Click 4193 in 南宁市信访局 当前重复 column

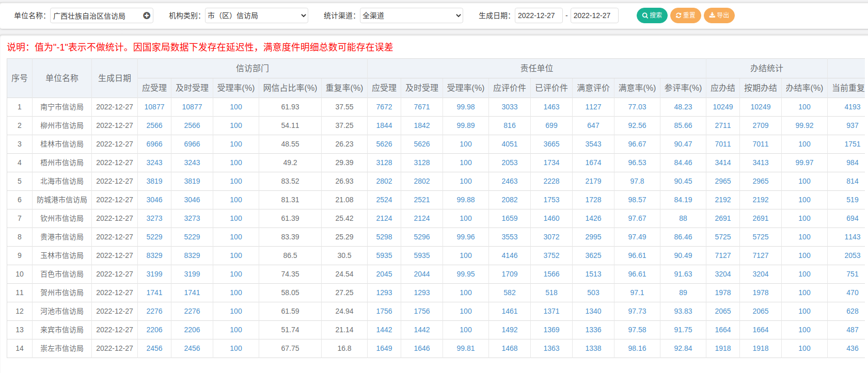(x=853, y=107)
